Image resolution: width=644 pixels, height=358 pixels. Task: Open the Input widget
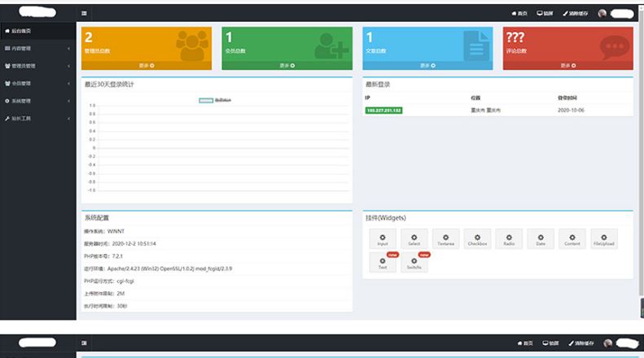coord(383,239)
